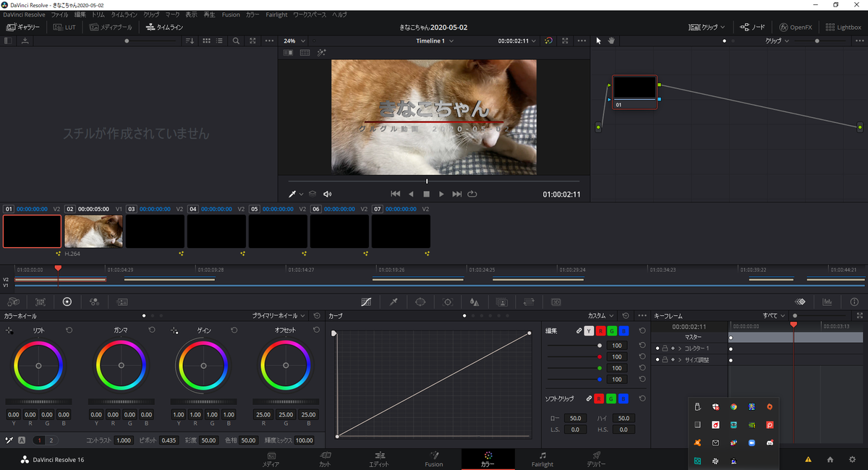868x470 pixels.
Task: Open the viewer timecode dropdown
Action: click(x=517, y=40)
